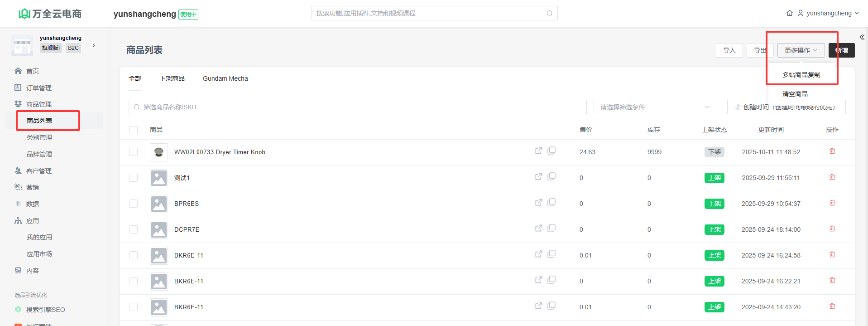This screenshot has width=868, height=326.
Task: Click the home icon in top header
Action: pyautogui.click(x=789, y=13)
